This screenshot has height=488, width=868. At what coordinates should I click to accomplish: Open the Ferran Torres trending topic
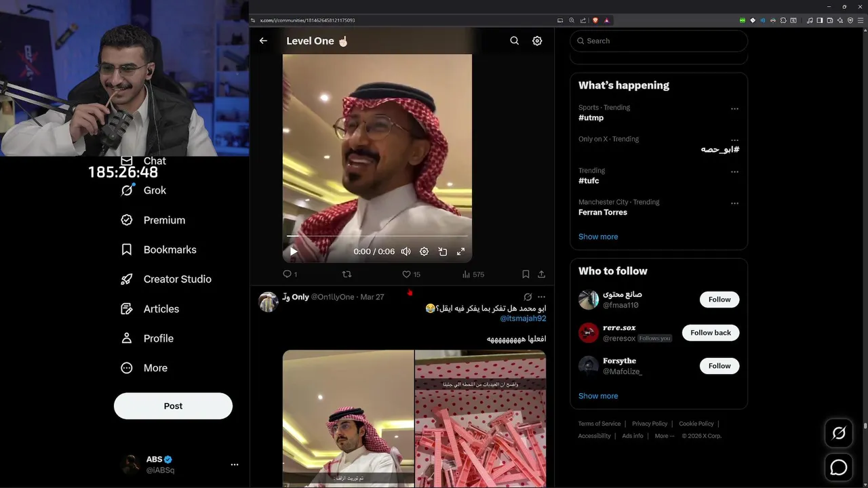[603, 212]
